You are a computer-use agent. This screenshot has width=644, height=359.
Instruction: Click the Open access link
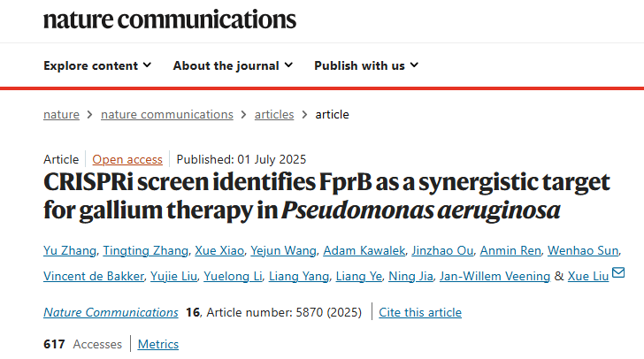127,159
